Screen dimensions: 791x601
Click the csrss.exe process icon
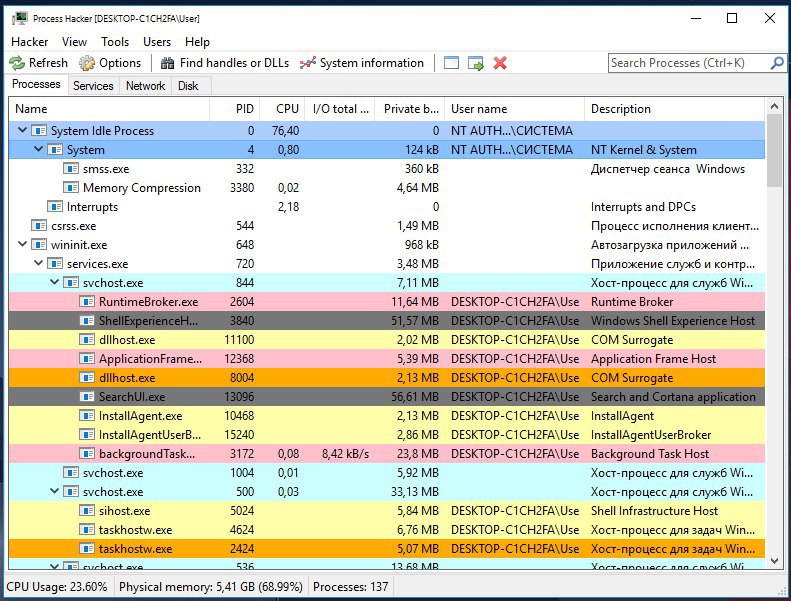coord(39,226)
